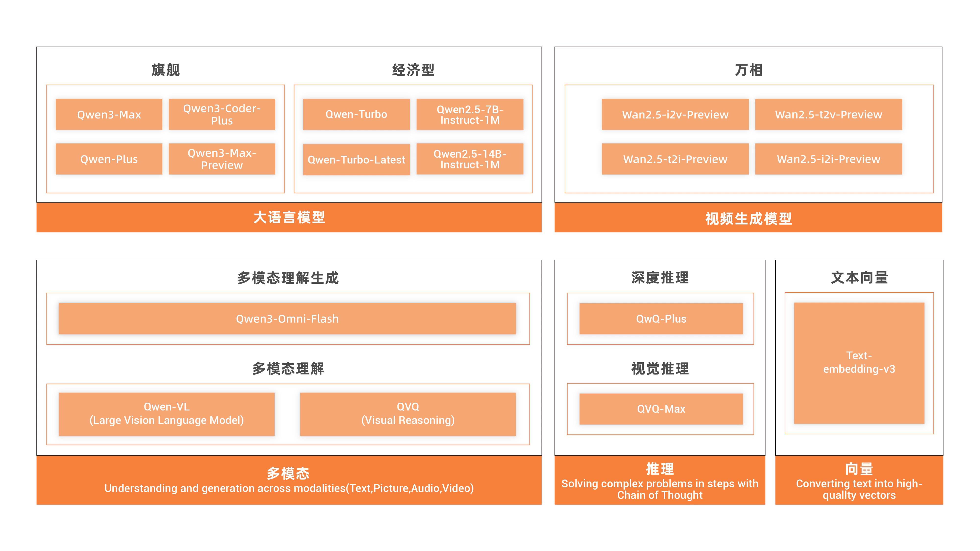Click the Qwen-Turbo model box
This screenshot has height=551, width=980.
click(x=356, y=115)
